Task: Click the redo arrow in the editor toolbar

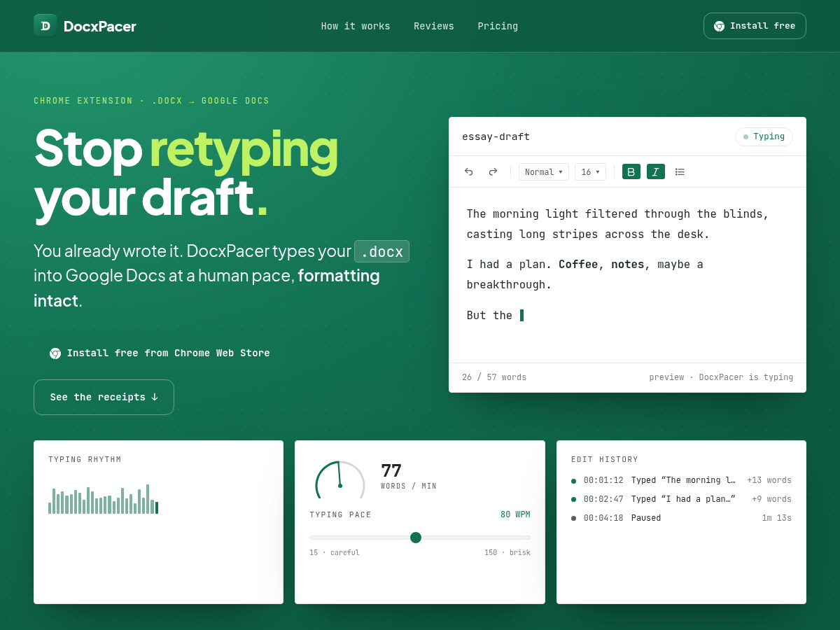Action: 493,171
